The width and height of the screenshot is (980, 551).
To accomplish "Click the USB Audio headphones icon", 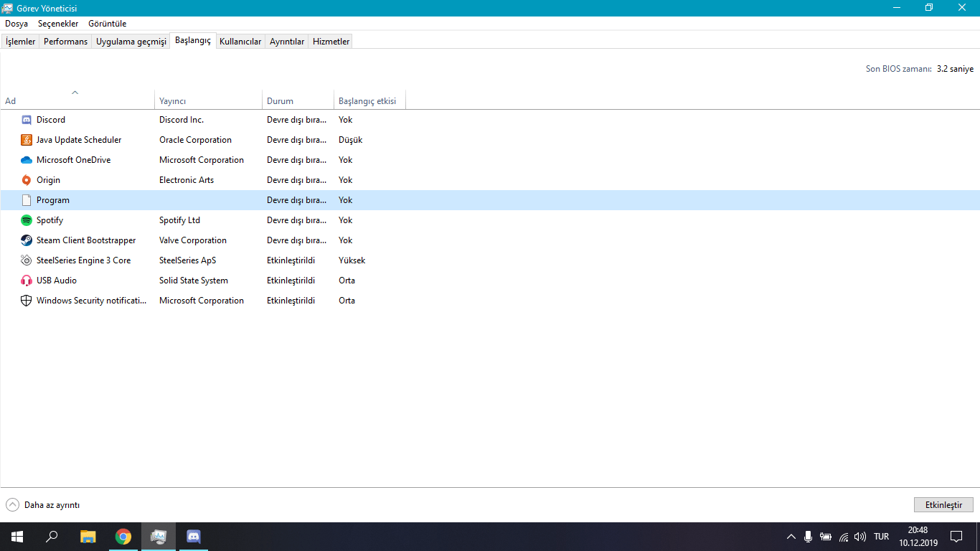I will pos(27,281).
